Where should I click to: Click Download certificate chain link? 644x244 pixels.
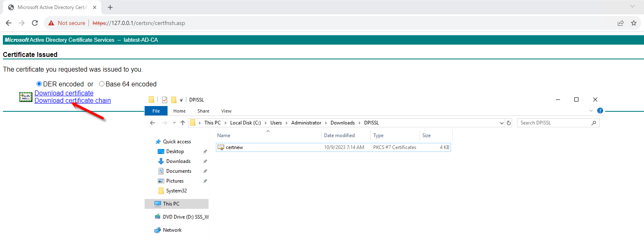point(73,100)
